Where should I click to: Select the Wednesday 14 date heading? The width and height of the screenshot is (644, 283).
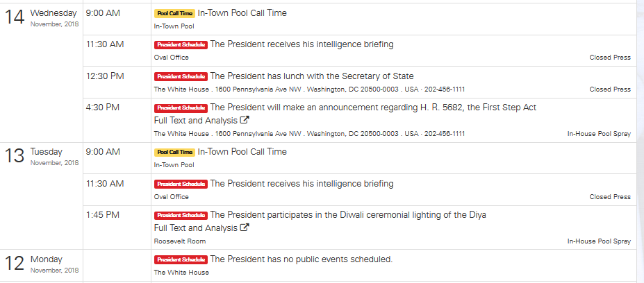[42, 17]
